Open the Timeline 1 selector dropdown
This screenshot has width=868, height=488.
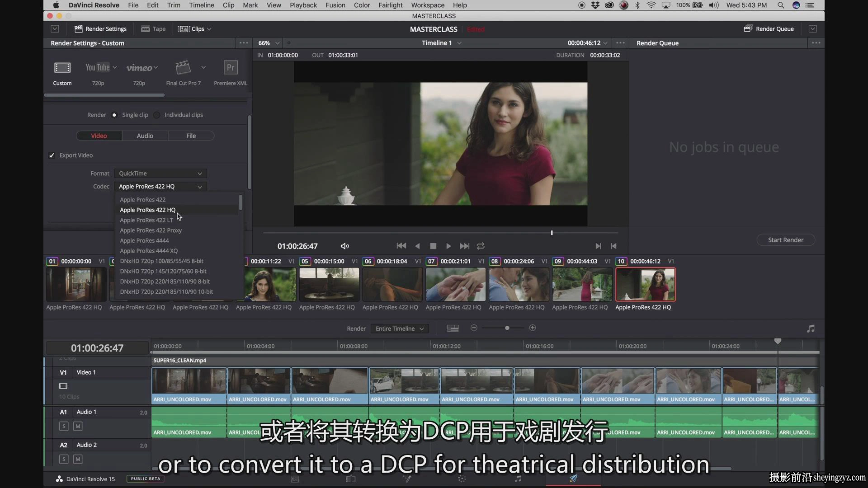(442, 43)
